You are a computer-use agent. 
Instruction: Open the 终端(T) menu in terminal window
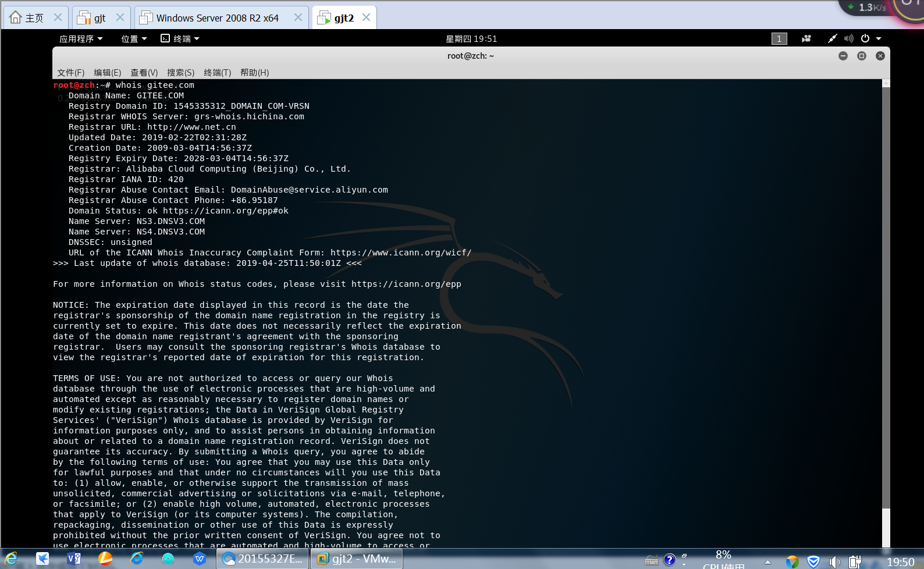pos(218,73)
